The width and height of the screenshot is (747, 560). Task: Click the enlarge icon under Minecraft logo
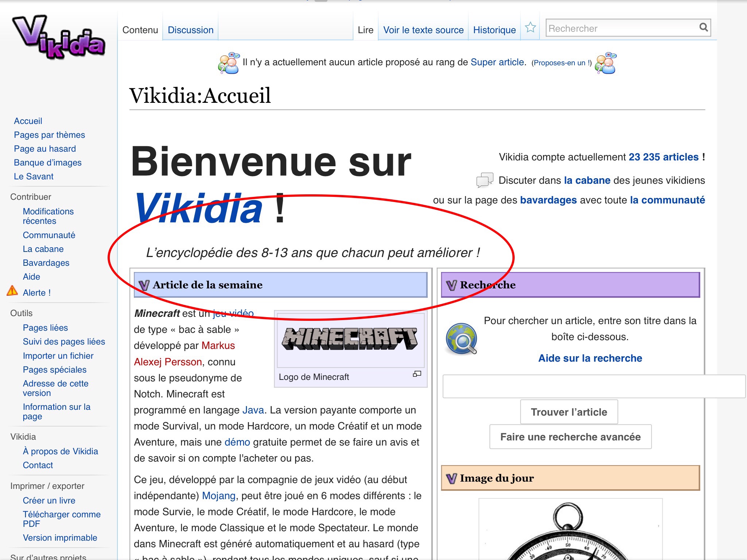417,374
